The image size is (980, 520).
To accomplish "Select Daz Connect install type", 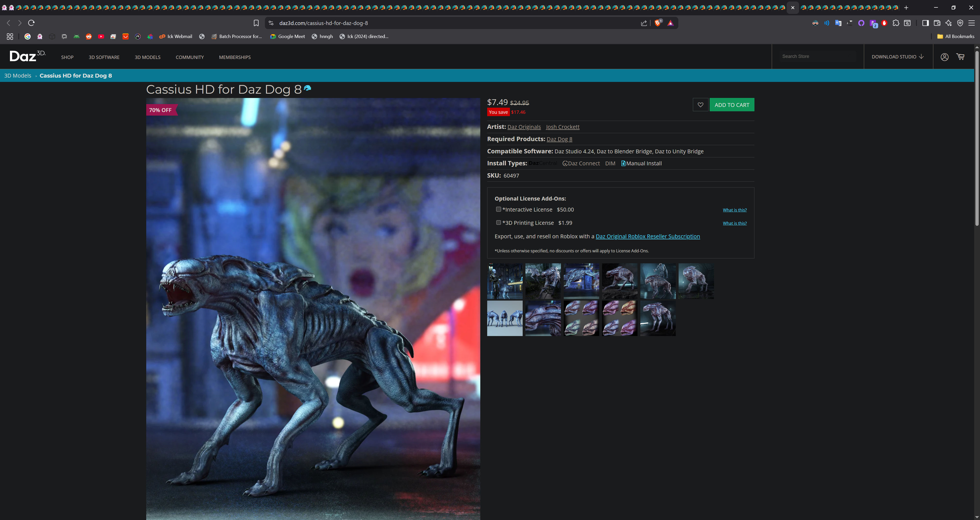I will (581, 163).
